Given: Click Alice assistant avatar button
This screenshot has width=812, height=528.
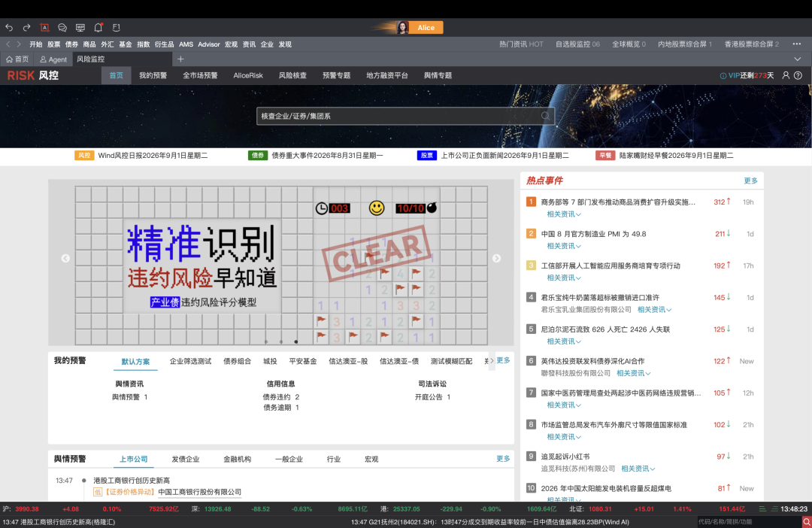Looking at the screenshot, I should pyautogui.click(x=419, y=28).
